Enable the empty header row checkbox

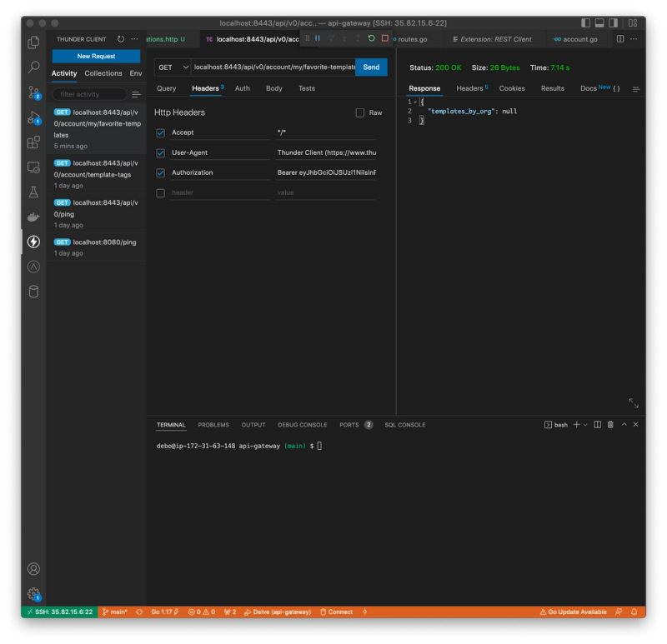[x=160, y=193]
